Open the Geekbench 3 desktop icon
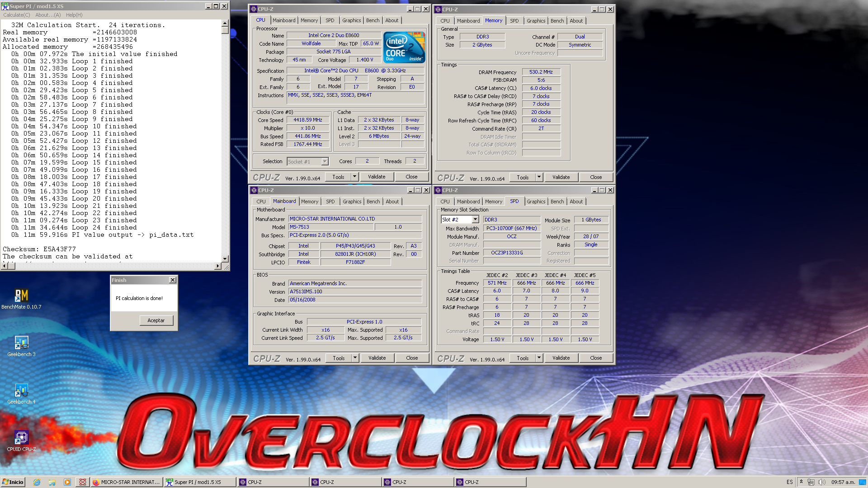The width and height of the screenshot is (868, 488). click(21, 346)
